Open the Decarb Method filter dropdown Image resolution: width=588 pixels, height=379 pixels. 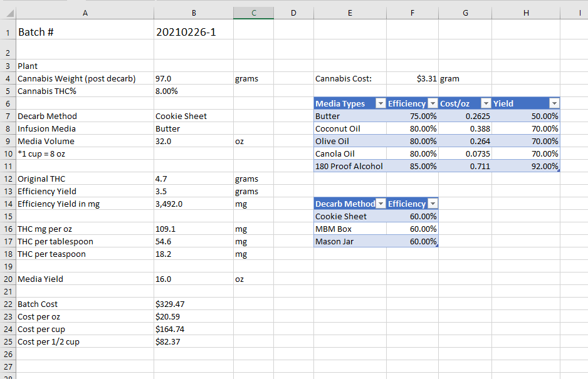[381, 204]
